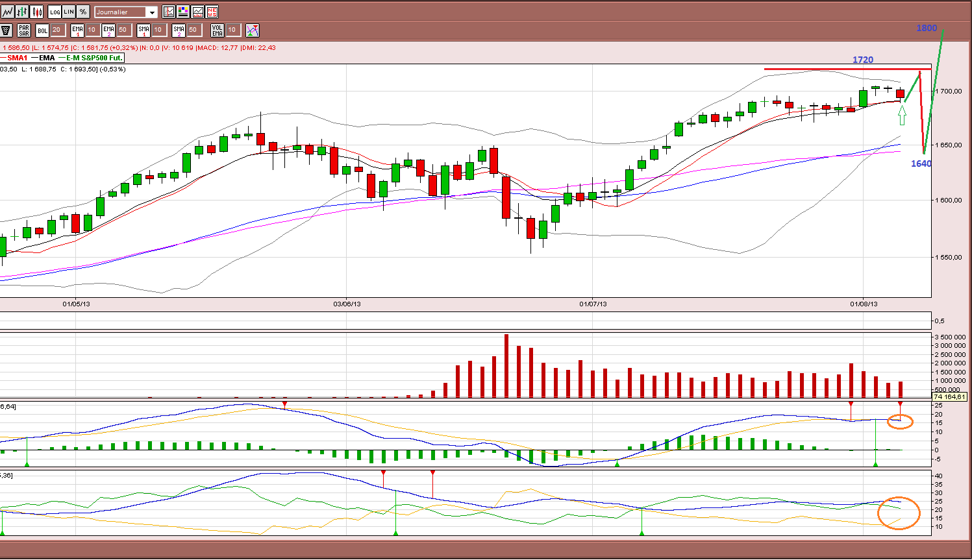Image resolution: width=972 pixels, height=560 pixels.
Task: Click the 01/05/13 date label
Action: [76, 304]
